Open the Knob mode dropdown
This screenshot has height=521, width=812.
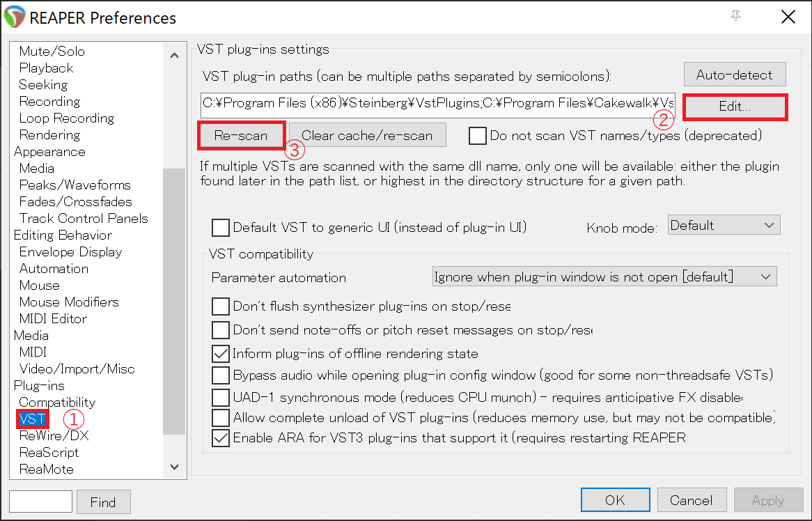pyautogui.click(x=724, y=225)
